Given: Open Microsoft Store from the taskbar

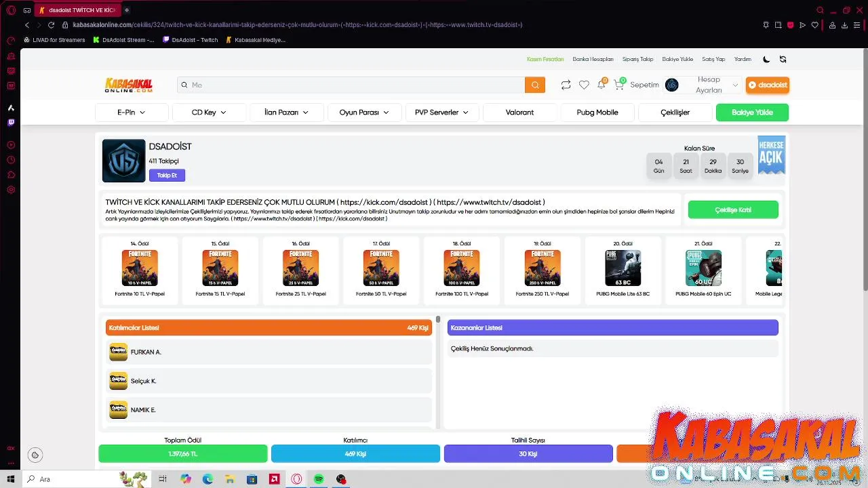Looking at the screenshot, I should click(252, 479).
